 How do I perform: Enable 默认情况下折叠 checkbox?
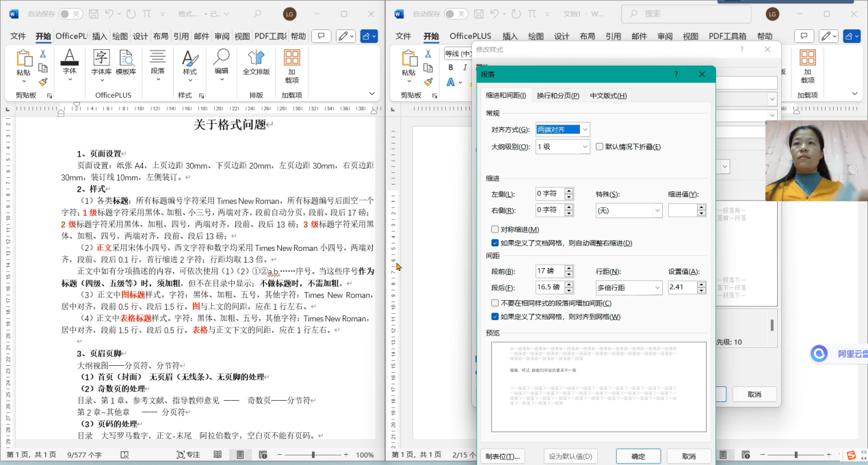[600, 147]
